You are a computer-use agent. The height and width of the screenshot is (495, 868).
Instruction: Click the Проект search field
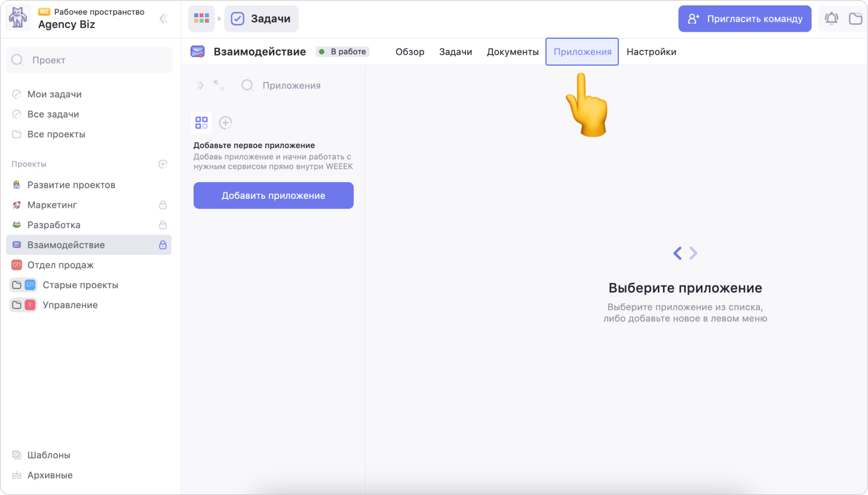[x=90, y=60]
